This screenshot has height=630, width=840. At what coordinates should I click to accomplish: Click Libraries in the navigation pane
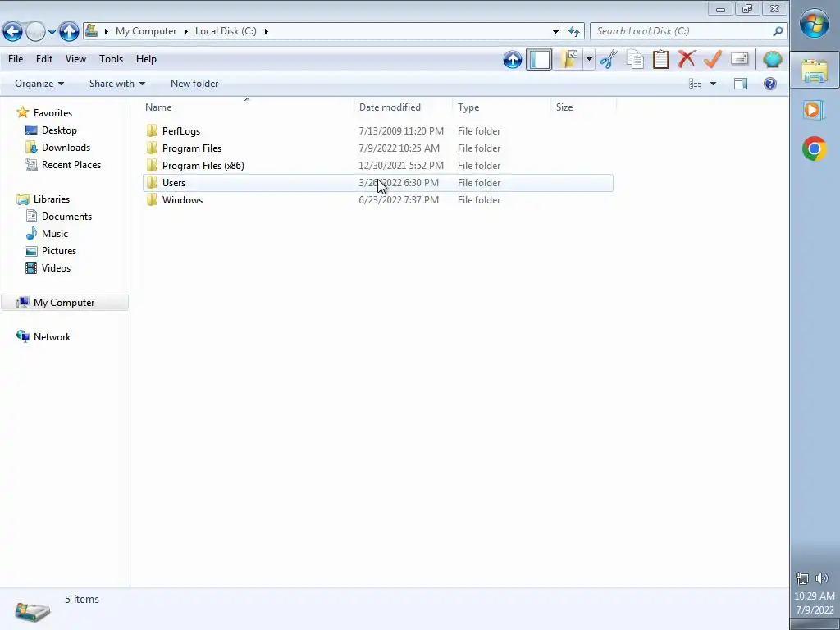pos(52,199)
